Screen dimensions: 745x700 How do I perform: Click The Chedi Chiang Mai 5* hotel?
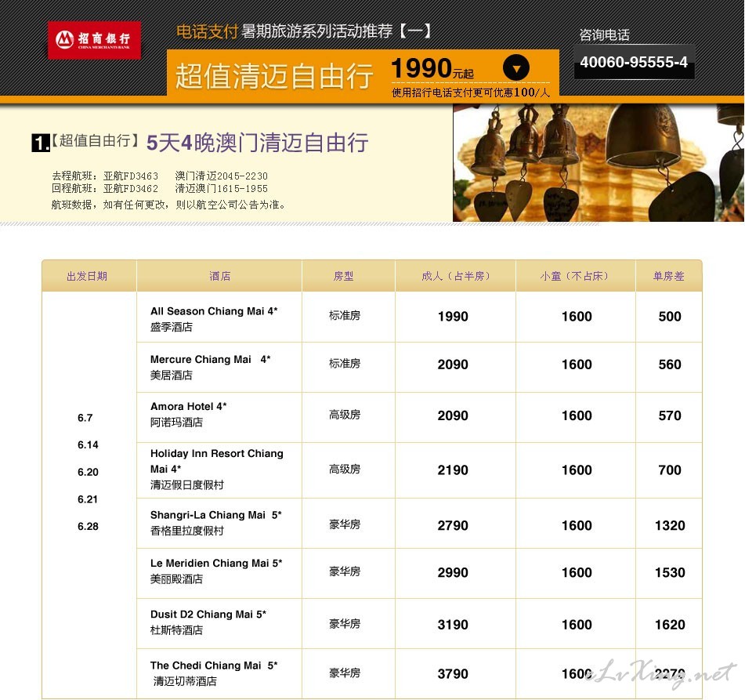(214, 666)
